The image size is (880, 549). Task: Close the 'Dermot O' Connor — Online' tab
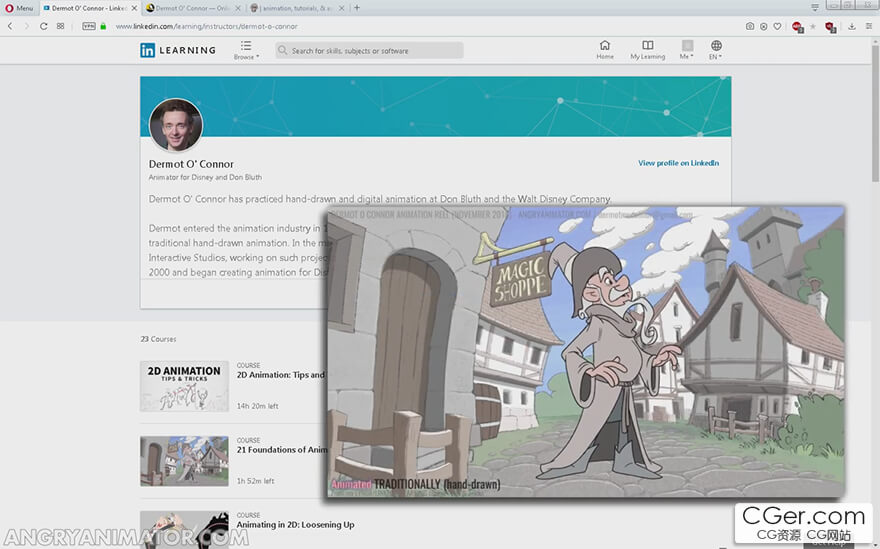tap(238, 8)
